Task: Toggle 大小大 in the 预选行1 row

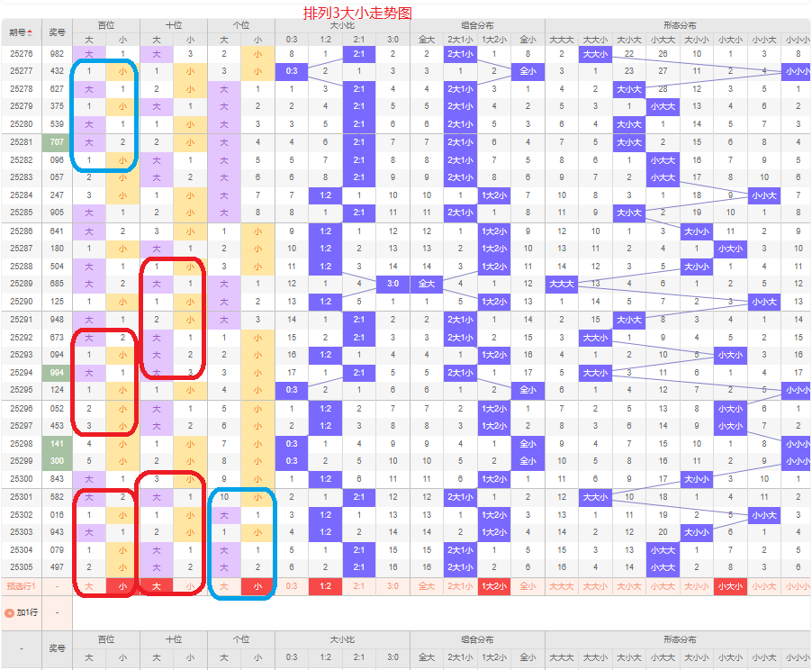Action: point(629,586)
